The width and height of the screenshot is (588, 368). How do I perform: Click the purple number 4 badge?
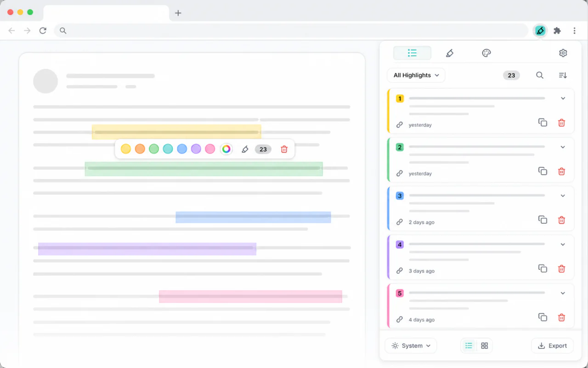(x=400, y=244)
